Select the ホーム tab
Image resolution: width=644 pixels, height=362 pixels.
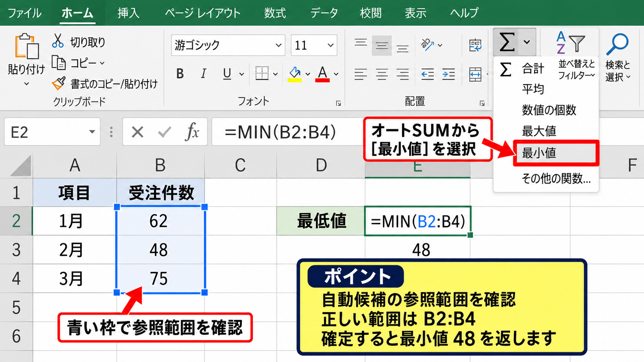(x=77, y=13)
